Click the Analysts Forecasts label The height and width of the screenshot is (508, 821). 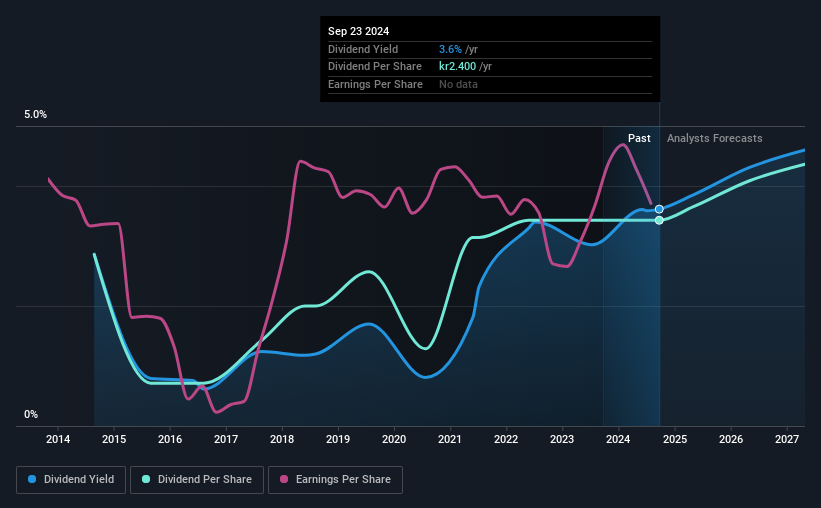(715, 138)
